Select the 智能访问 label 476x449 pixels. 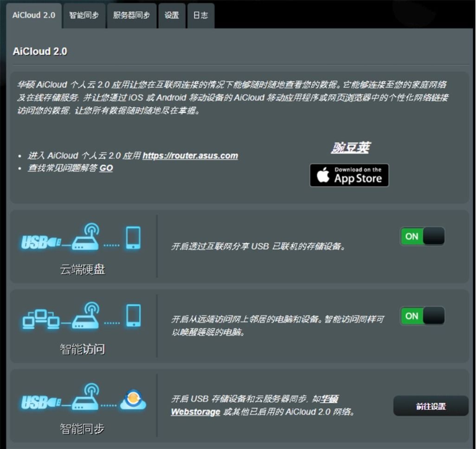[83, 349]
